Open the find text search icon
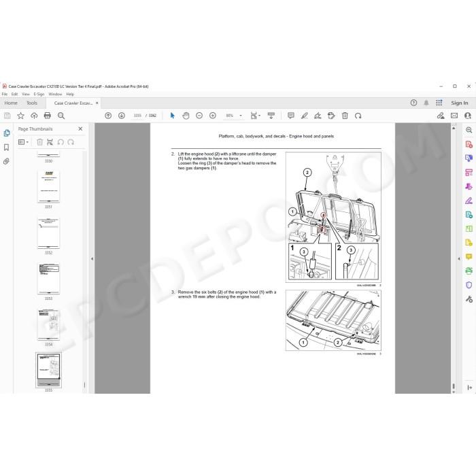 click(x=61, y=116)
